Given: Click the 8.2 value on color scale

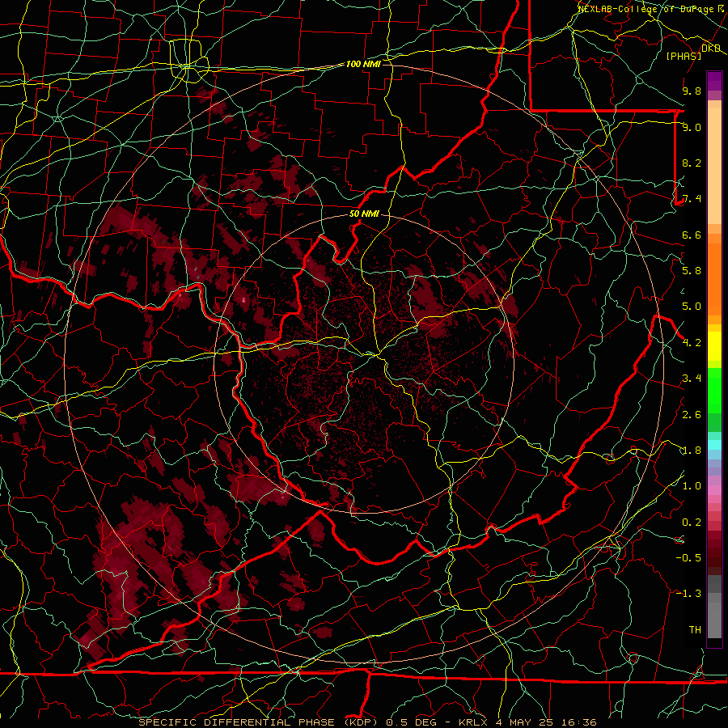Looking at the screenshot, I should 692,163.
